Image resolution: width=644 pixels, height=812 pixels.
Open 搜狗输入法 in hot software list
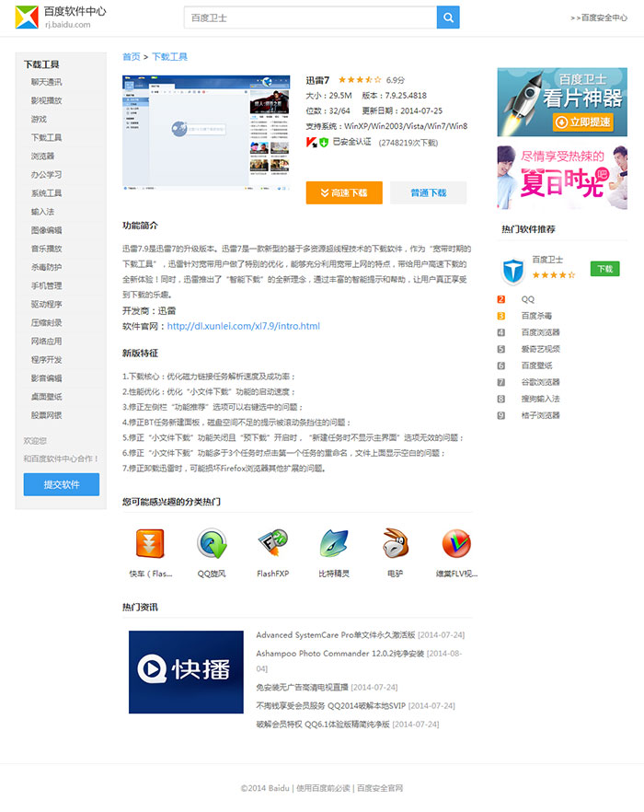pyautogui.click(x=540, y=399)
